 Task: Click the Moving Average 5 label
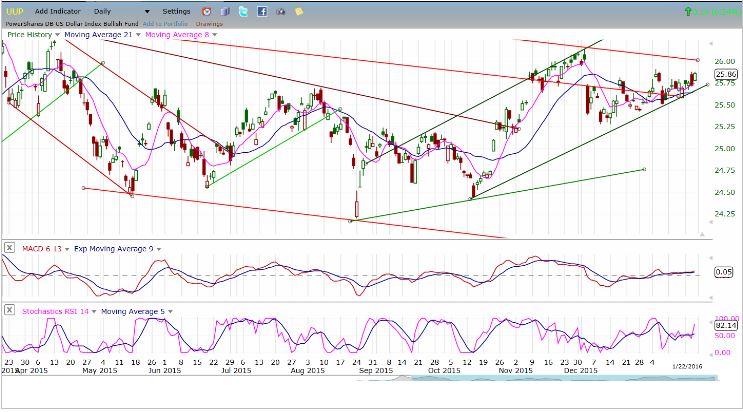click(133, 311)
